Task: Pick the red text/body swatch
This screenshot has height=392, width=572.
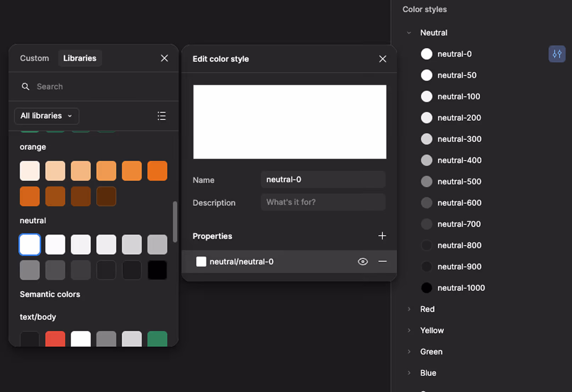Action: click(x=55, y=339)
